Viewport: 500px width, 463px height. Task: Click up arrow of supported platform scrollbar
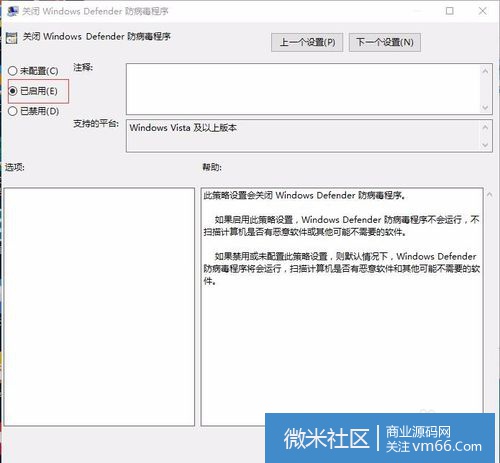(485, 127)
